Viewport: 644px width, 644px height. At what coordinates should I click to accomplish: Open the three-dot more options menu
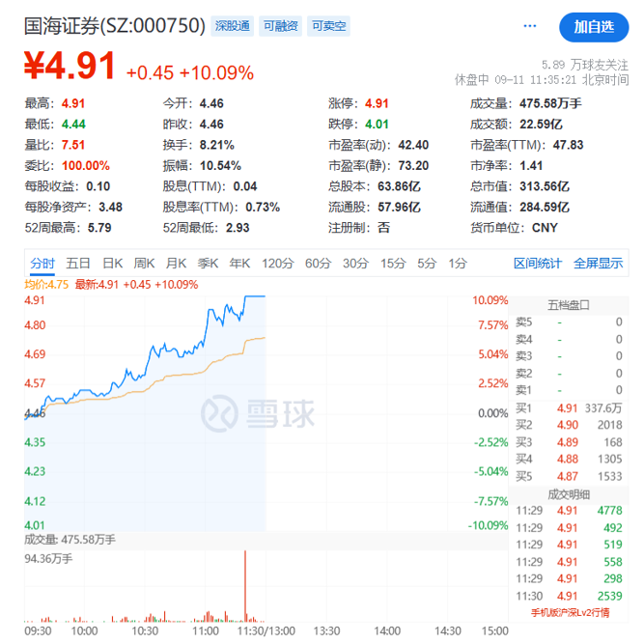[529, 26]
